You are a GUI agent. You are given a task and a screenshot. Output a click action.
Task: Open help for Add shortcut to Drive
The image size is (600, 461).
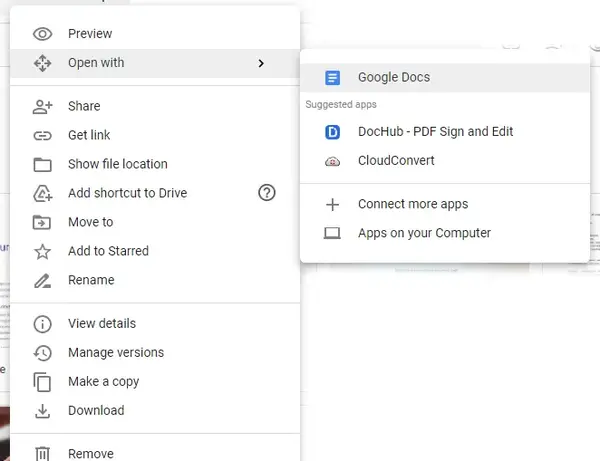267,193
